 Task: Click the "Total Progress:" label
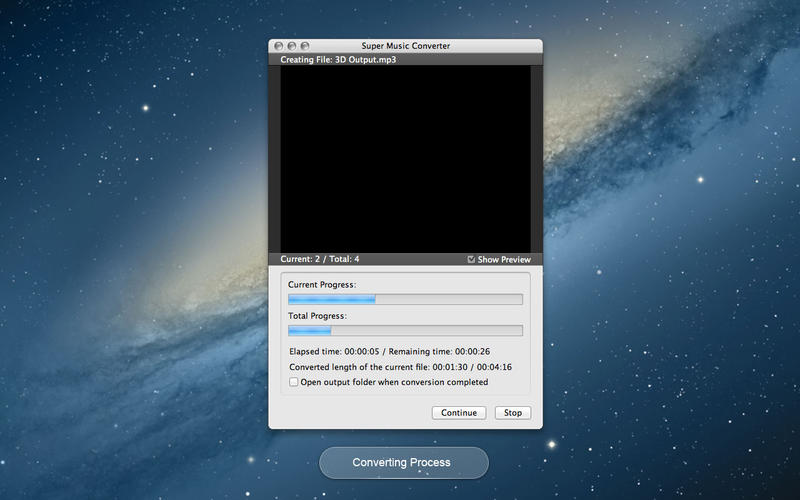317,316
